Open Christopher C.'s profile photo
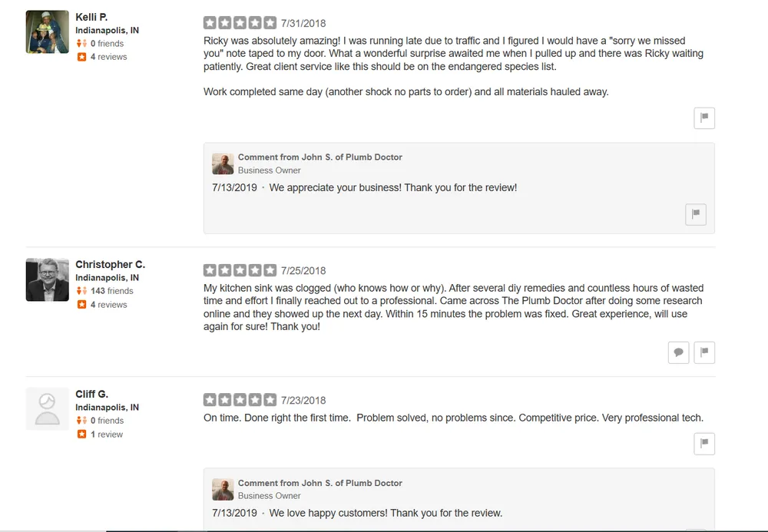This screenshot has height=532, width=768. tap(48, 279)
